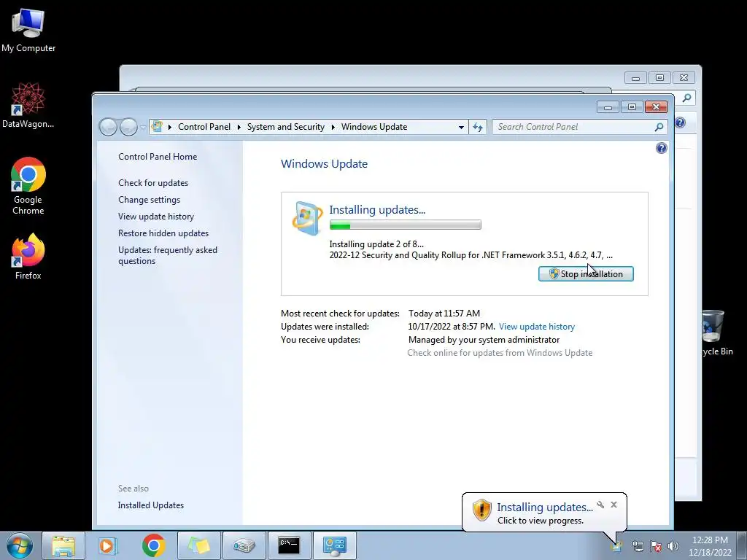Launch Google Chrome from the desktop
747x560 pixels.
[28, 186]
